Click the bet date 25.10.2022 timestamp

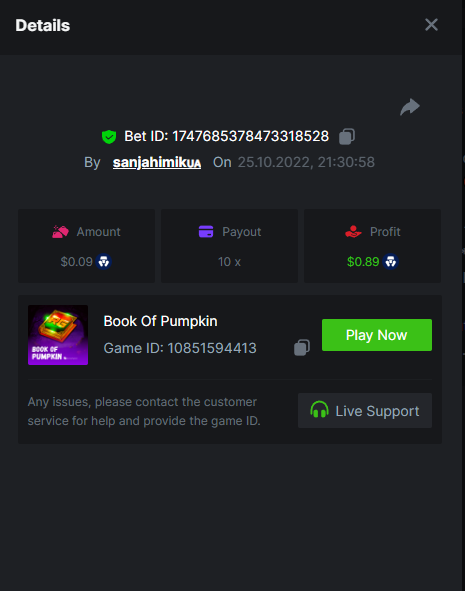[x=306, y=162]
